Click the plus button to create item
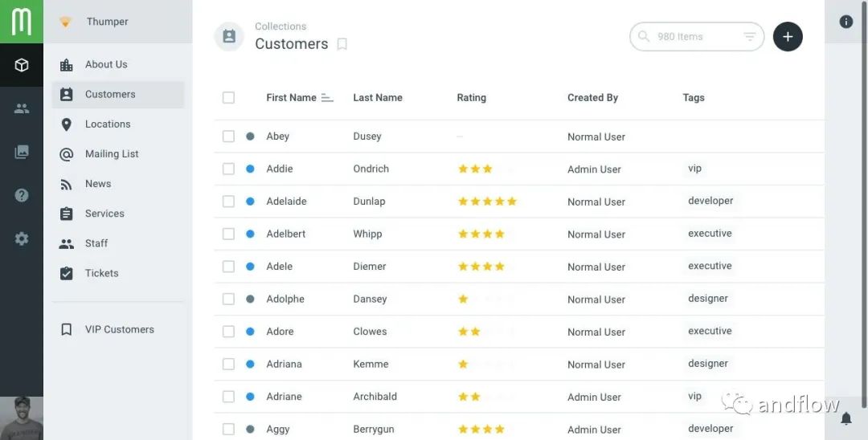 click(788, 37)
